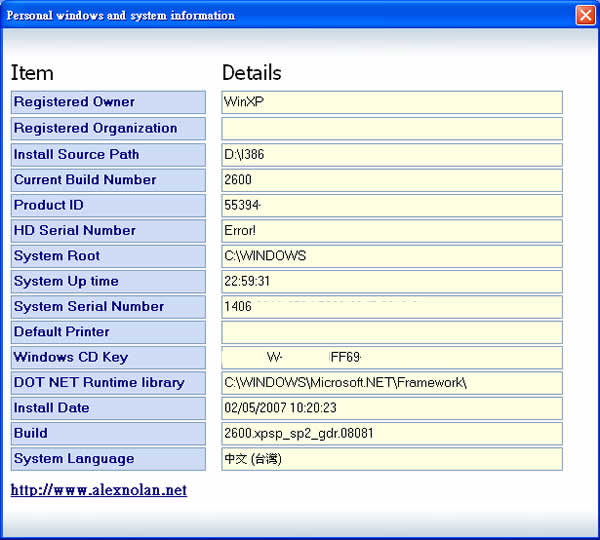Click the empty Registered Organization value field
600x540 pixels.
click(x=392, y=128)
